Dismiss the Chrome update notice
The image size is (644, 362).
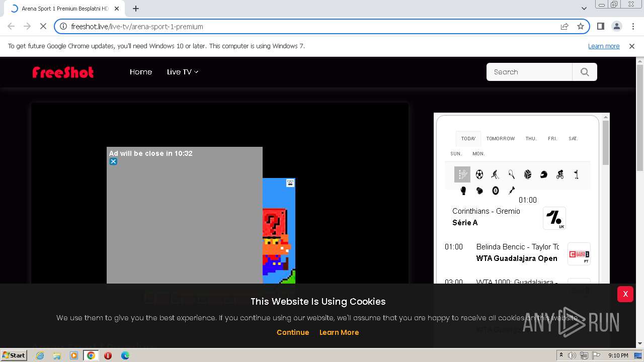coord(632,46)
